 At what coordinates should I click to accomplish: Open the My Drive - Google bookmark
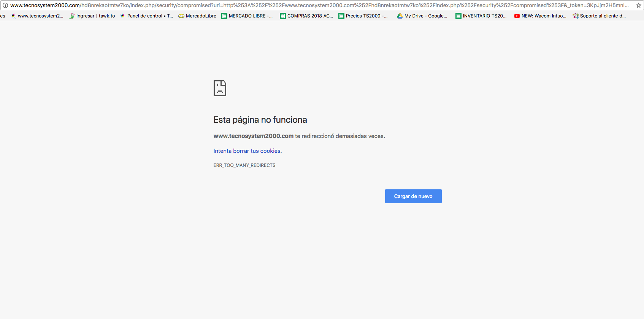click(422, 16)
